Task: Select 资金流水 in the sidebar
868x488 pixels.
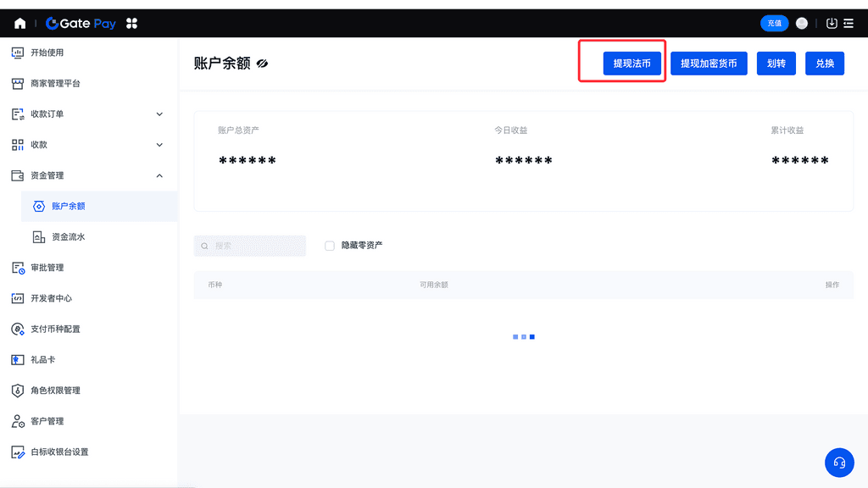Action: click(68, 237)
